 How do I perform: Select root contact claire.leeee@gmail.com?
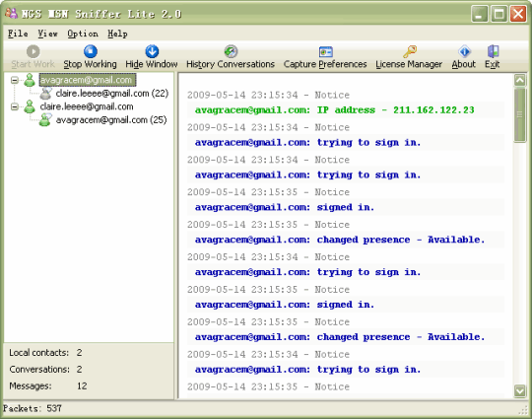click(x=87, y=106)
